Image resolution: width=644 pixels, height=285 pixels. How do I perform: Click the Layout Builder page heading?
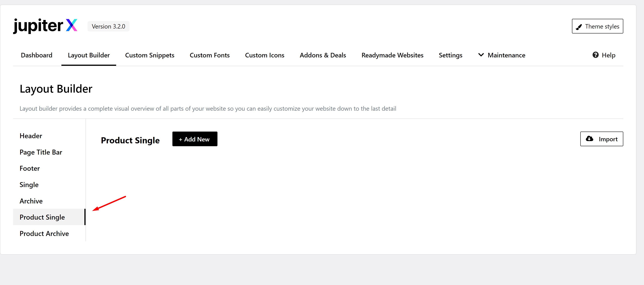tap(56, 89)
